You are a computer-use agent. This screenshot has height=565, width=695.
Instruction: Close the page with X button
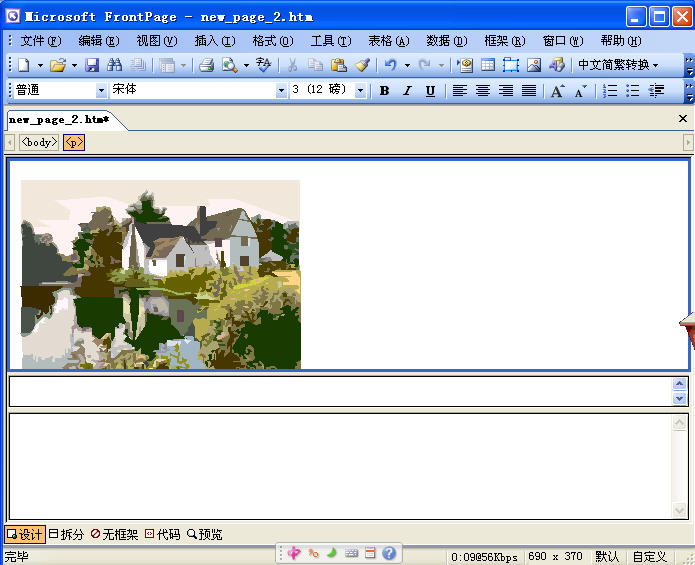point(683,118)
